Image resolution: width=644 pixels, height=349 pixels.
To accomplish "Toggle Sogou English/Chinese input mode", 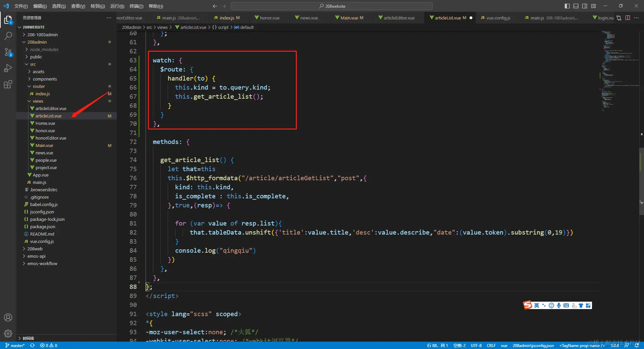I will point(537,305).
